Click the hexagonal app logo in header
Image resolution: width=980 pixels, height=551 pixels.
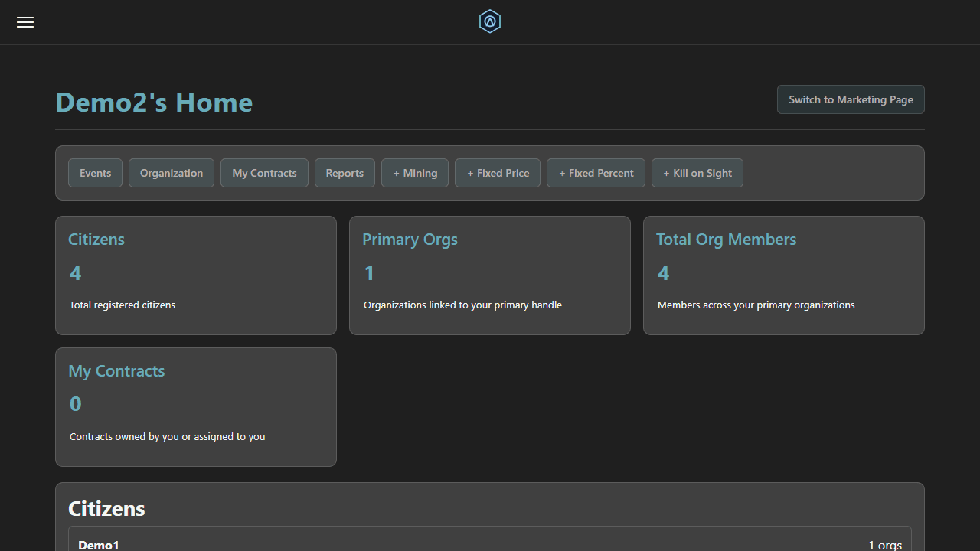[489, 21]
